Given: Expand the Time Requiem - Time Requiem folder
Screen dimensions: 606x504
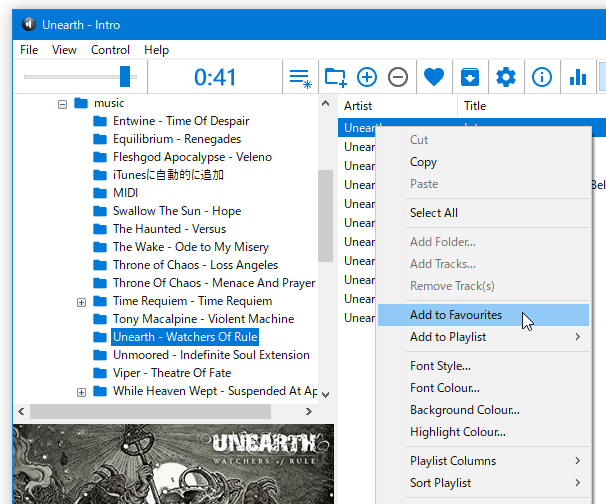Looking at the screenshot, I should [81, 302].
